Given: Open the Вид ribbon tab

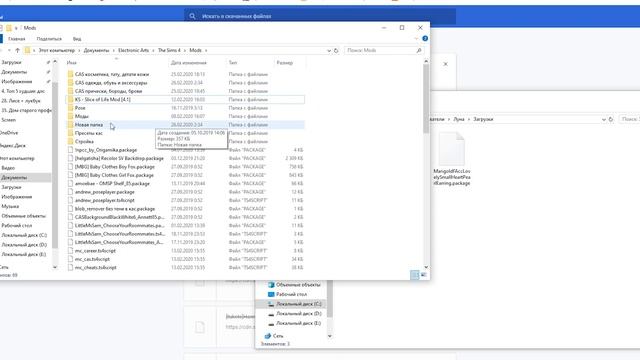Looking at the screenshot, I should [x=77, y=39].
